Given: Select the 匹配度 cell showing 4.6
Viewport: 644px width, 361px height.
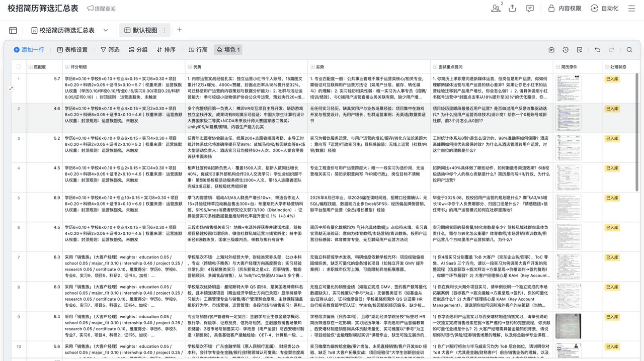Looking at the screenshot, I should [44, 118].
